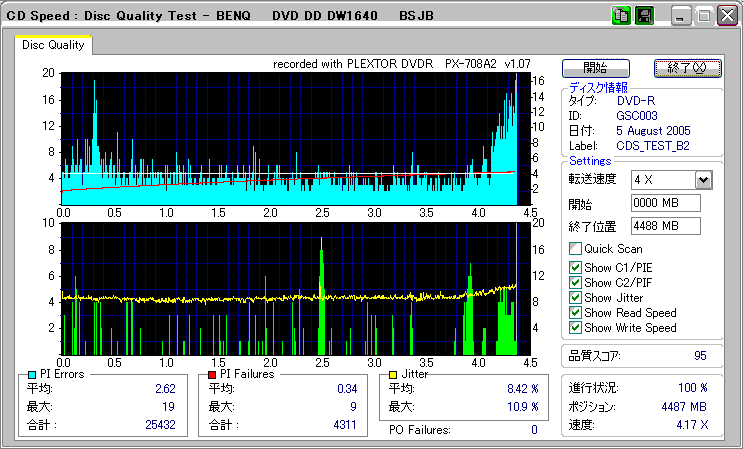
Task: Click the red PI Failures legend square
Action: point(212,374)
